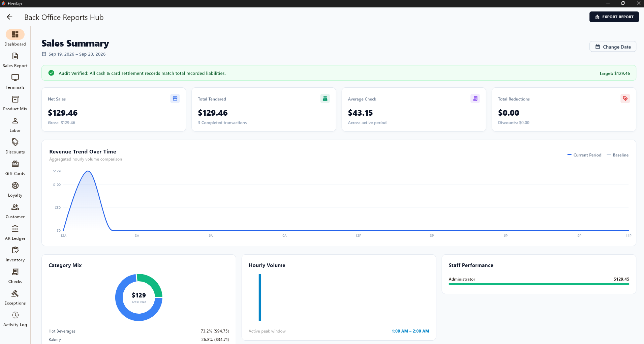Open the Customer people icon
644x344 pixels.
tap(15, 207)
